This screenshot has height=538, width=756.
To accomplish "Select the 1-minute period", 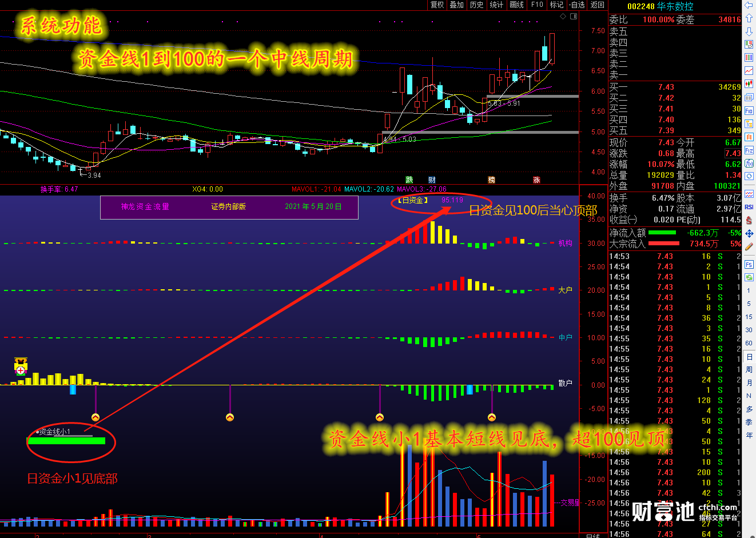I will pos(749,290).
